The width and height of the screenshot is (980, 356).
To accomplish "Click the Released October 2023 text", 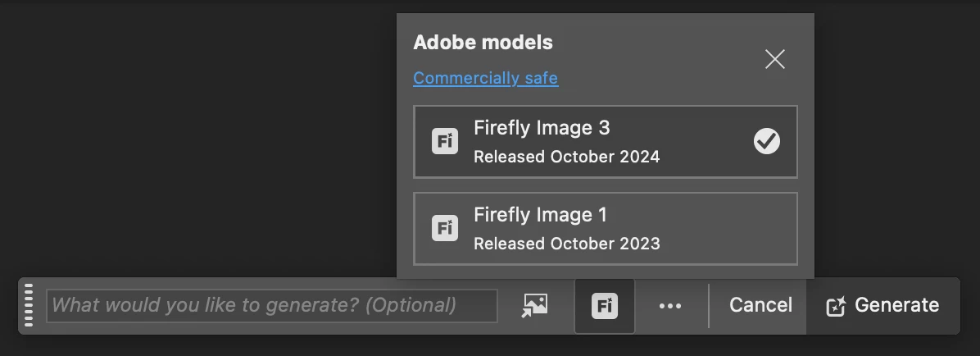I will (567, 244).
